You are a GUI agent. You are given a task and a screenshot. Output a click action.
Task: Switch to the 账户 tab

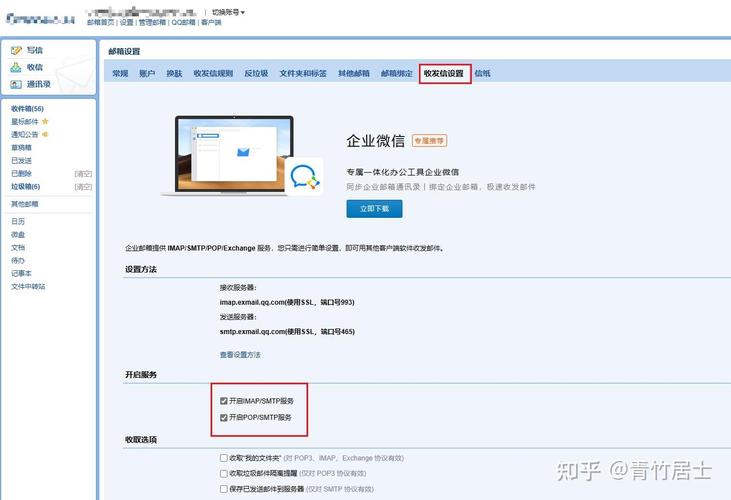point(147,73)
